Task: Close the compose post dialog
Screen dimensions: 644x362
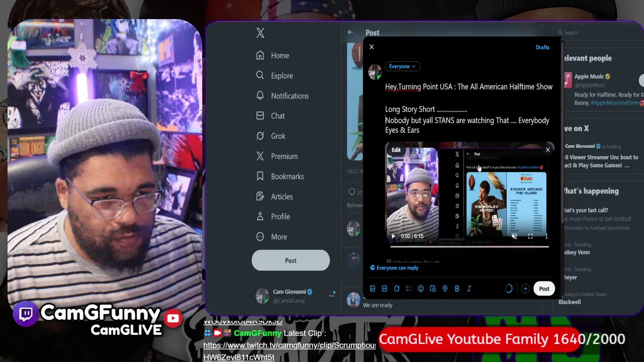Action: click(372, 47)
